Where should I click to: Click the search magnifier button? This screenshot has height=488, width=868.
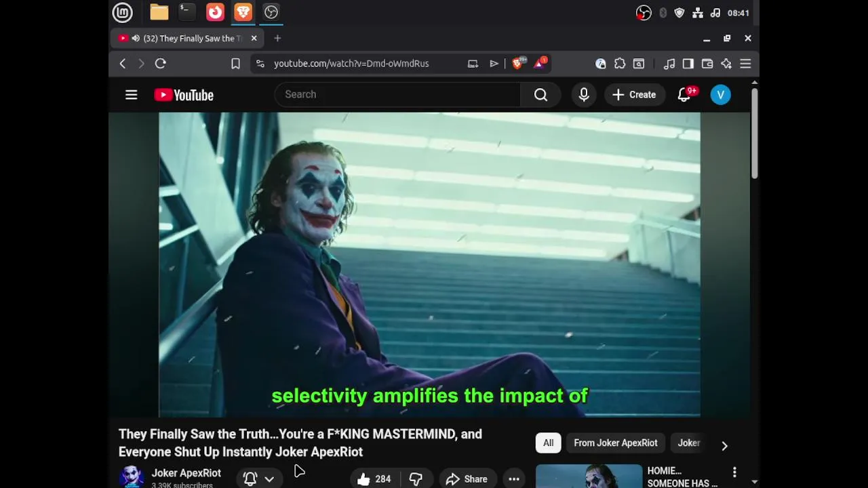(x=540, y=95)
